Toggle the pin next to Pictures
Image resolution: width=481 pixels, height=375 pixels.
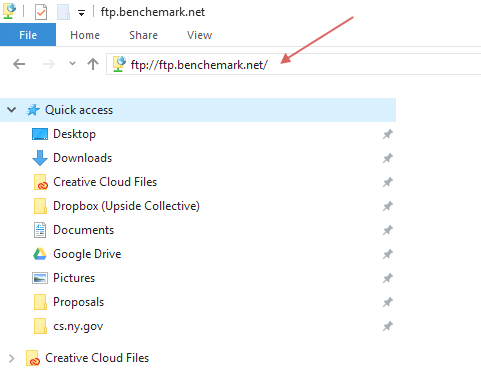click(x=387, y=278)
